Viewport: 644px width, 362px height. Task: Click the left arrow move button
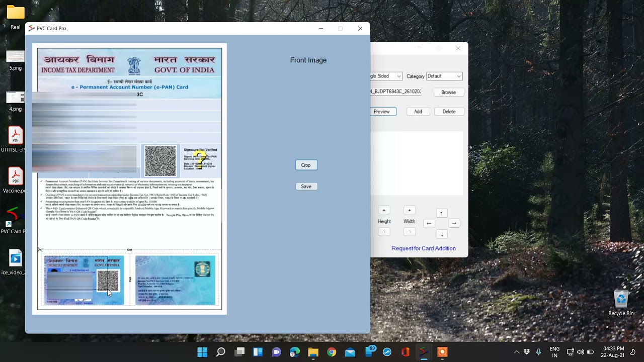tap(429, 223)
